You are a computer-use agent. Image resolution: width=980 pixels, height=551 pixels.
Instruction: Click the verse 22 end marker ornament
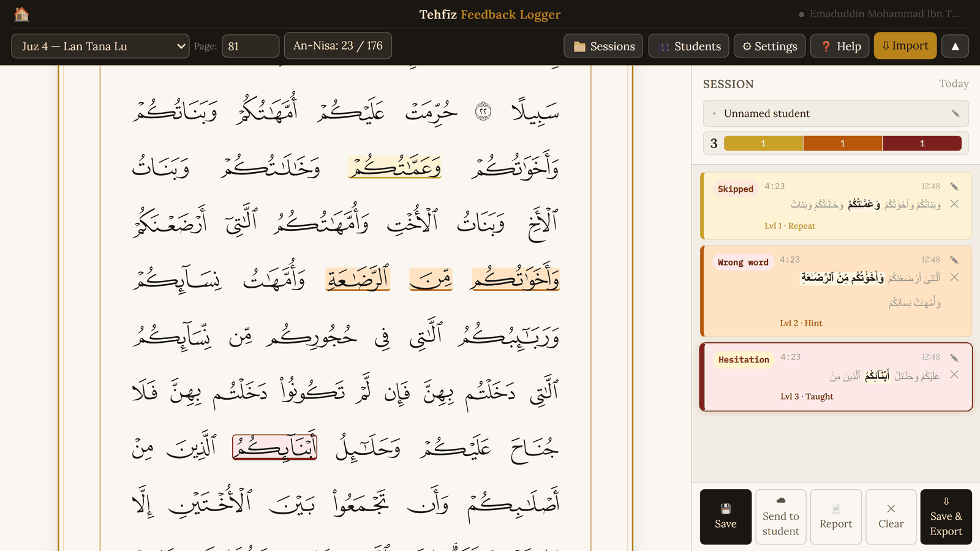coord(483,111)
